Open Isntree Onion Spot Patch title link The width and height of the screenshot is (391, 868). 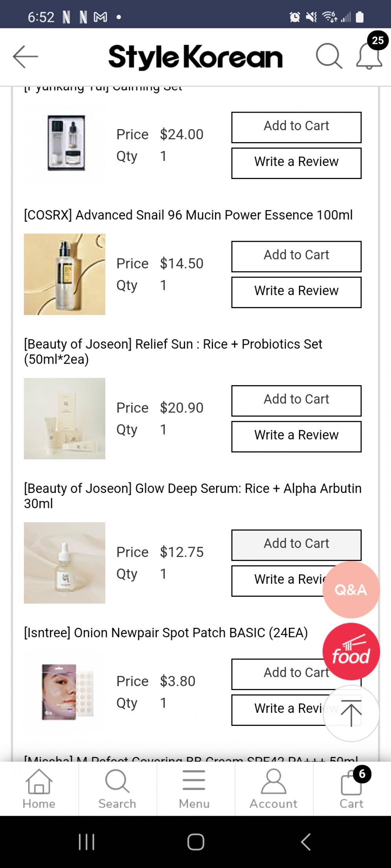[166, 633]
